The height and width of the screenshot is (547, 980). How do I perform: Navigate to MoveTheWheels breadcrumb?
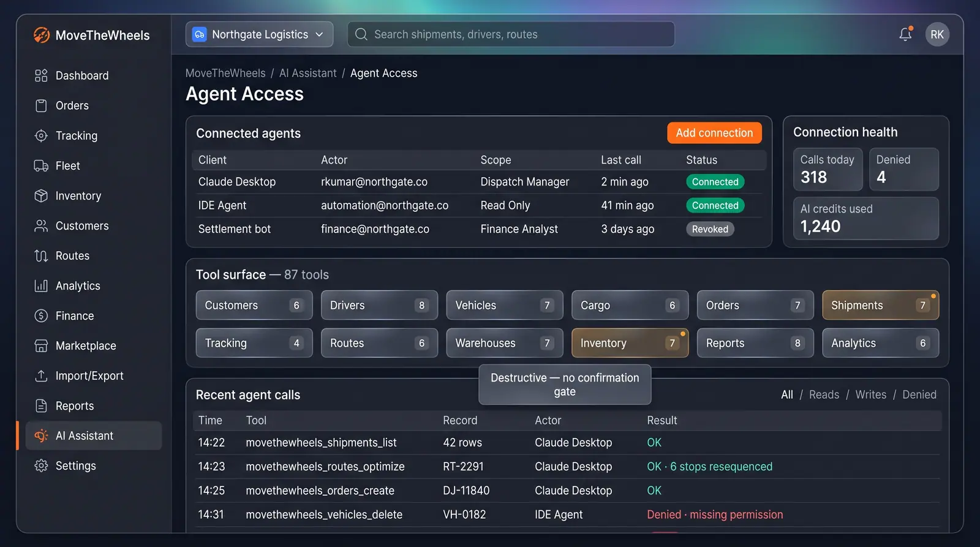[x=225, y=73]
